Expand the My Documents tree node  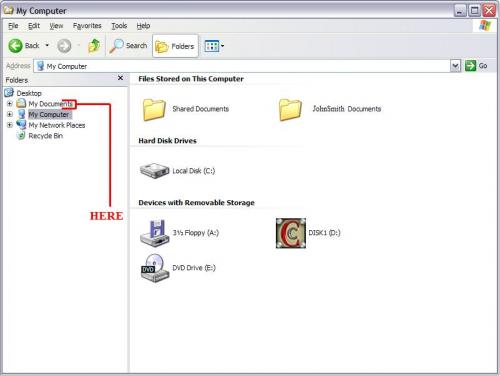tap(10, 104)
